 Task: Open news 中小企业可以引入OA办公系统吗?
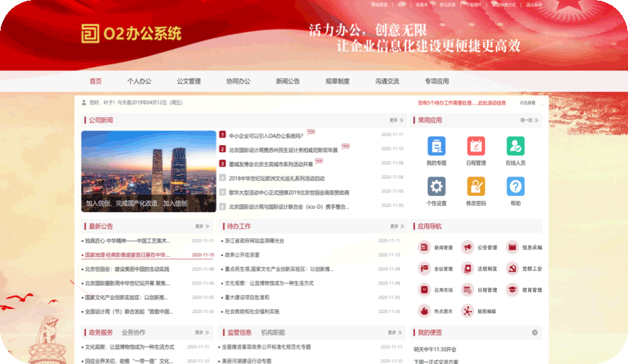pyautogui.click(x=266, y=136)
